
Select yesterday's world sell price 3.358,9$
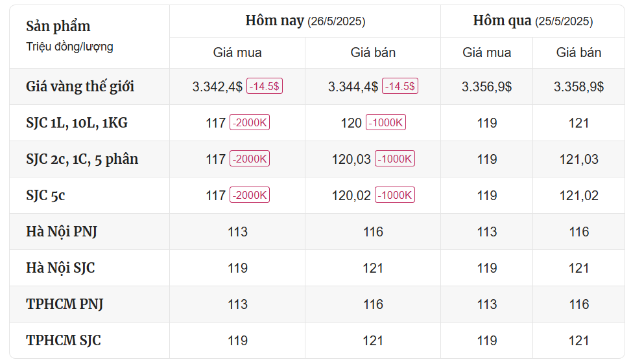coord(578,87)
